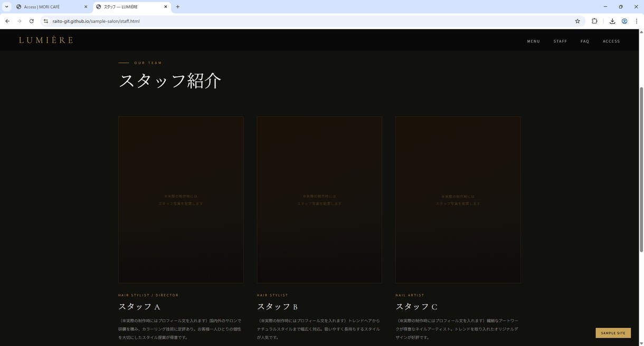The image size is (644, 346).
Task: Click the スタッフ紹介 page heading
Action: [x=170, y=81]
